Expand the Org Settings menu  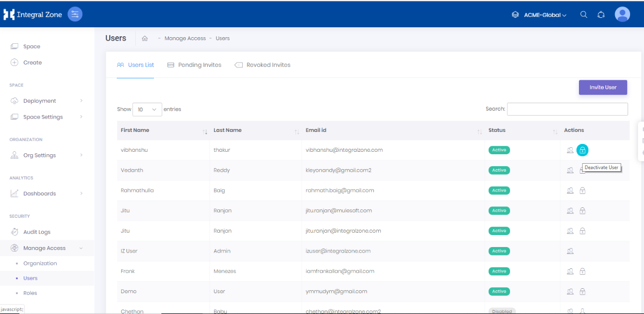click(x=47, y=155)
